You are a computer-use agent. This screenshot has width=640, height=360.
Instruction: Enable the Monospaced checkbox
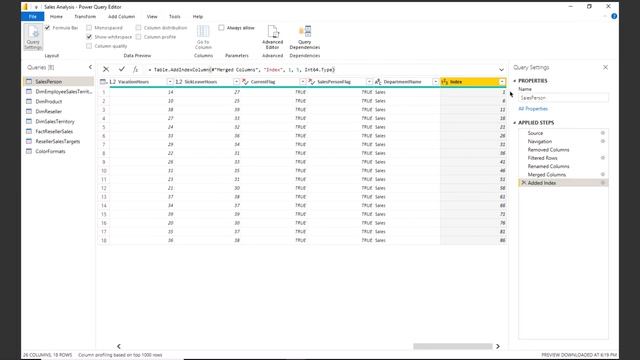click(x=89, y=28)
